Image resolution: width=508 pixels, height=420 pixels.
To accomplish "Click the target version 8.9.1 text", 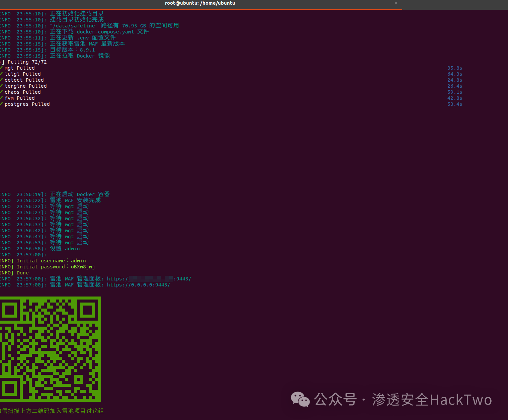I will pos(87,50).
